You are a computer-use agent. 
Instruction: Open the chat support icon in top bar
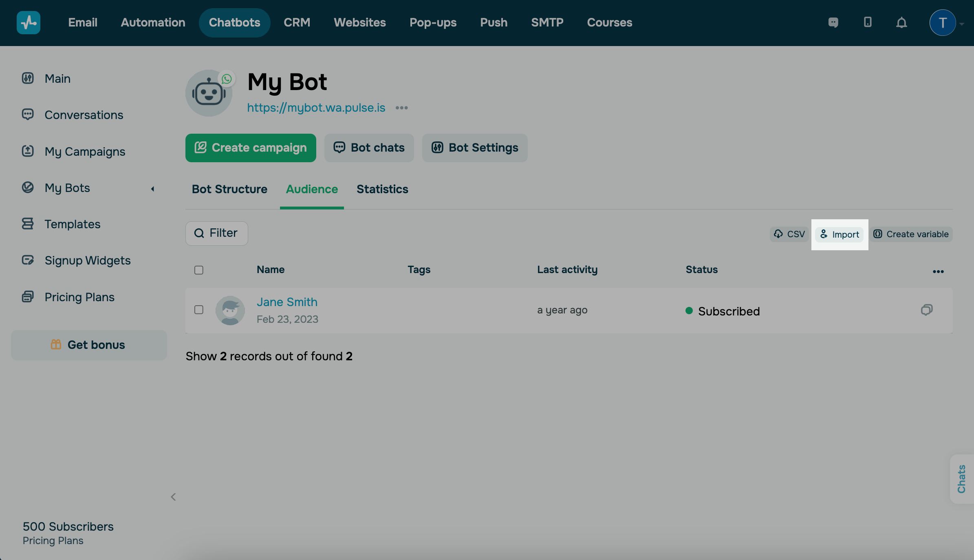(x=833, y=22)
